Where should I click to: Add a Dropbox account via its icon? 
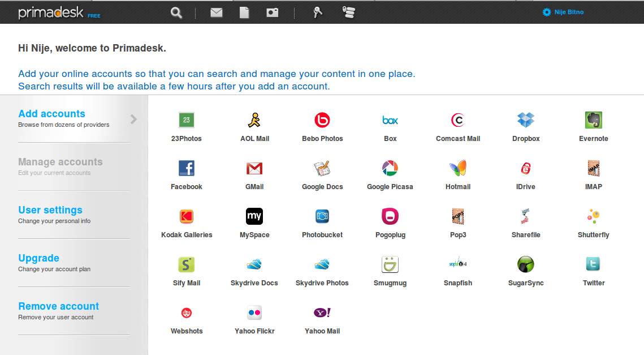(x=526, y=120)
